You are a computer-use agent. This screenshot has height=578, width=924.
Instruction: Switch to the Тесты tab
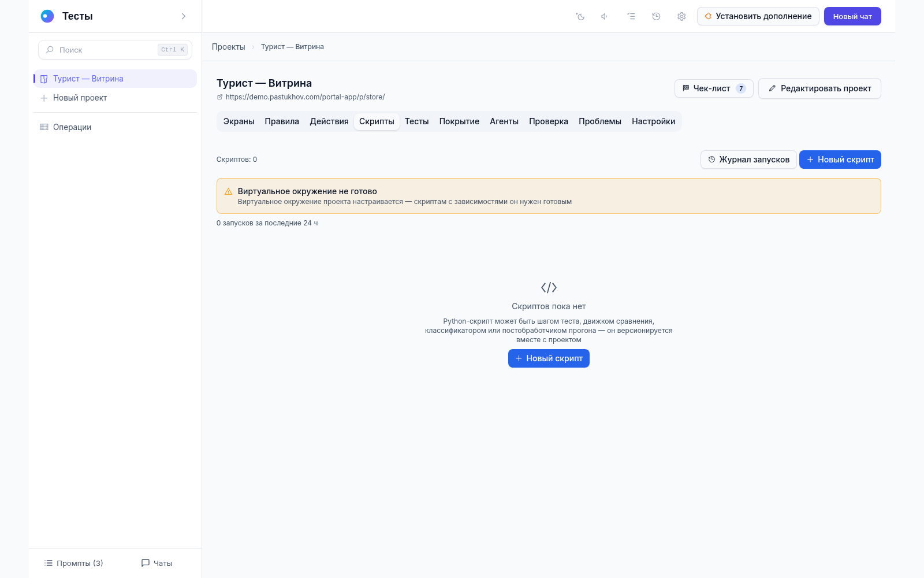coord(417,121)
